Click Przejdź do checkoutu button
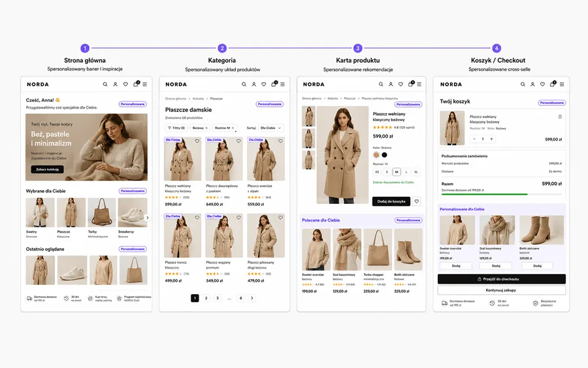Viewport: 588px width, 368px height. click(501, 279)
